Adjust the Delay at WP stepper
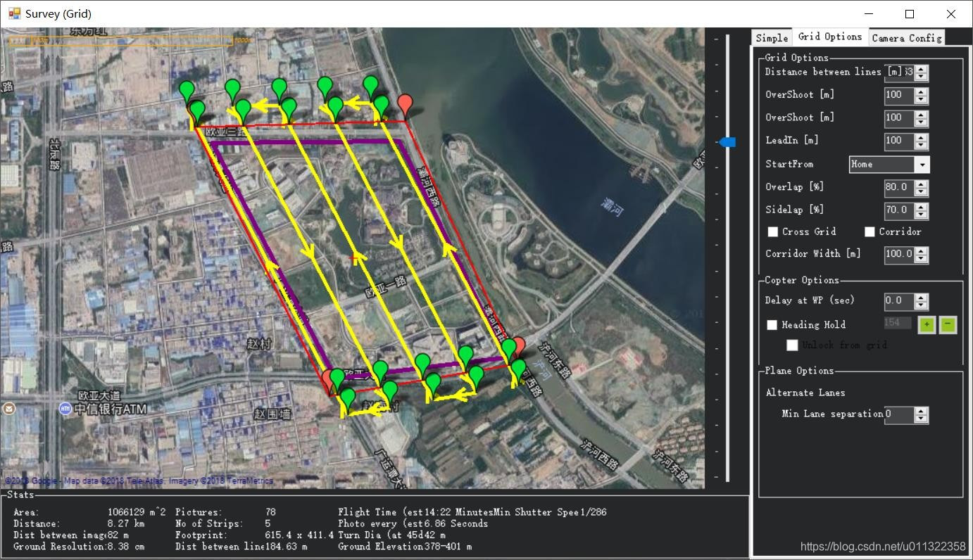 [922, 300]
